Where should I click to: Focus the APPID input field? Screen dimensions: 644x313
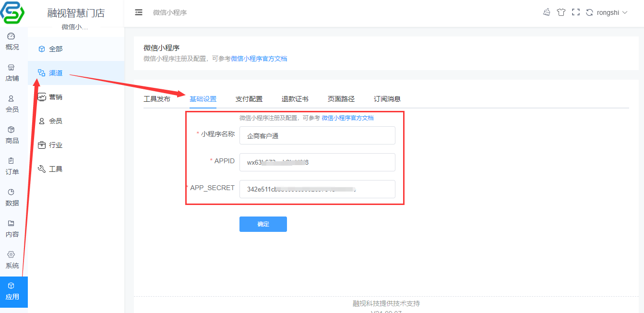click(x=317, y=162)
